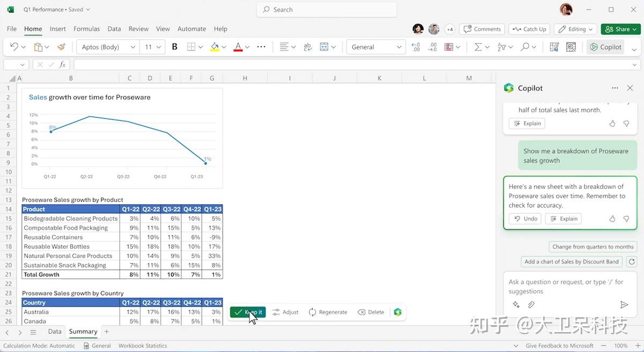The image size is (644, 352).
Task: Refresh the Copilot suggestions
Action: click(x=631, y=262)
